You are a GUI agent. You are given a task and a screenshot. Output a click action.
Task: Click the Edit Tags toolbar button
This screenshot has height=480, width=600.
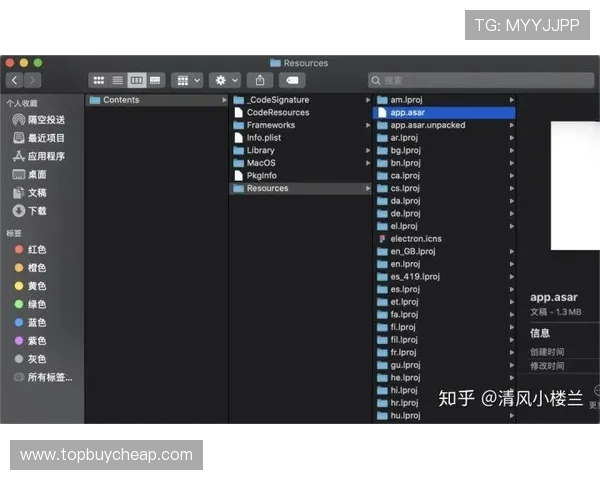point(292,80)
